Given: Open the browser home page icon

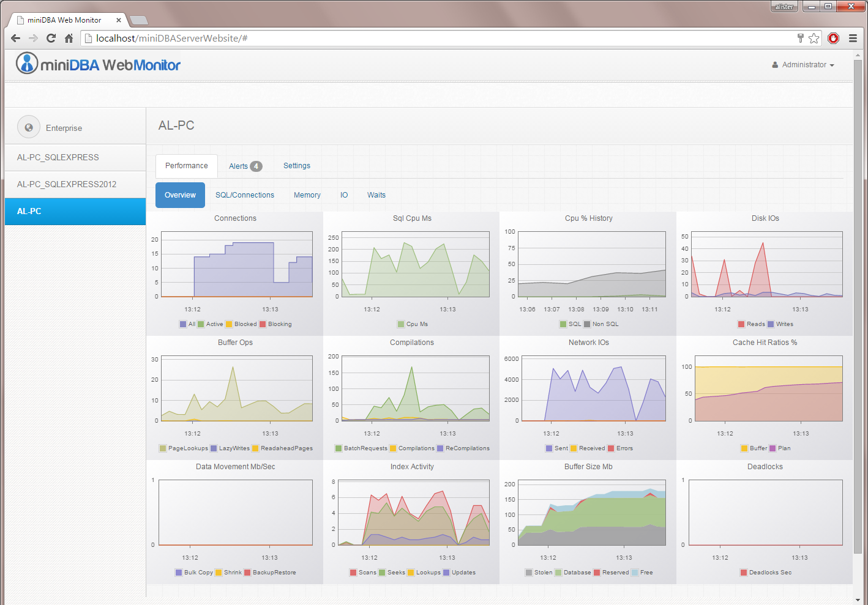Looking at the screenshot, I should (x=69, y=38).
